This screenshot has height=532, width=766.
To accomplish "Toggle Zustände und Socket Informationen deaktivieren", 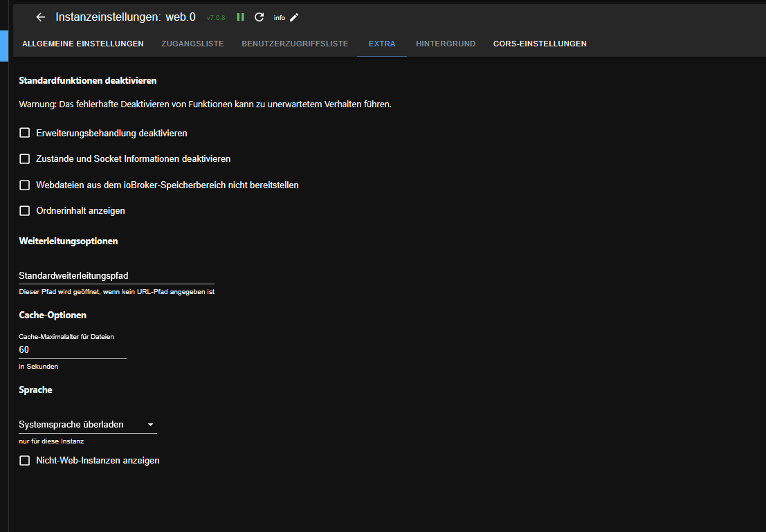I will (24, 158).
